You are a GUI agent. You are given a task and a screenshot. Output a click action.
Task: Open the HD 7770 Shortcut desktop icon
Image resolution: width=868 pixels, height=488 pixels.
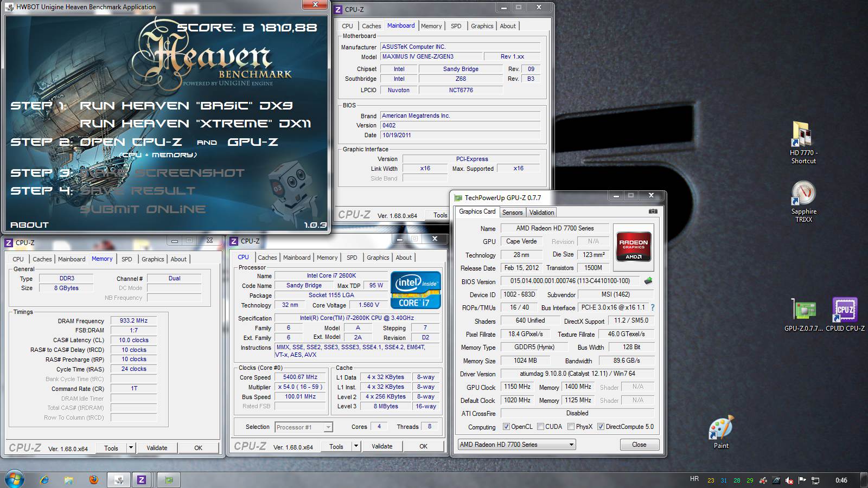803,143
